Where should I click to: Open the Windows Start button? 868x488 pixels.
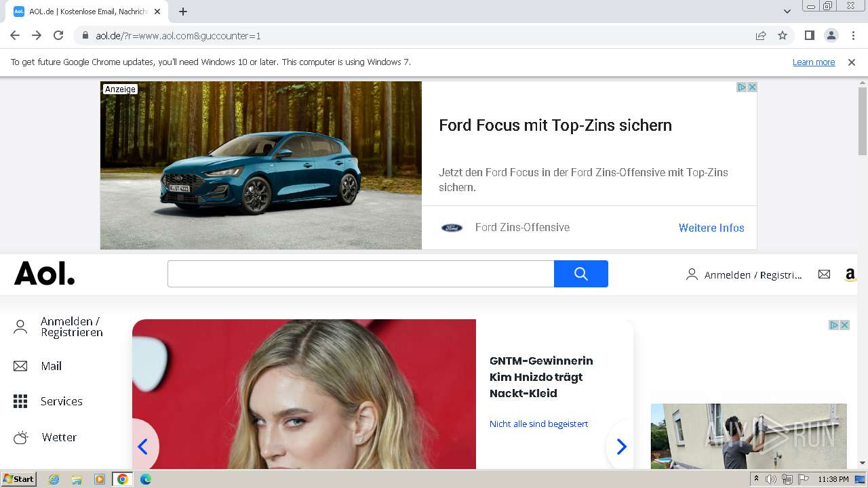click(19, 479)
